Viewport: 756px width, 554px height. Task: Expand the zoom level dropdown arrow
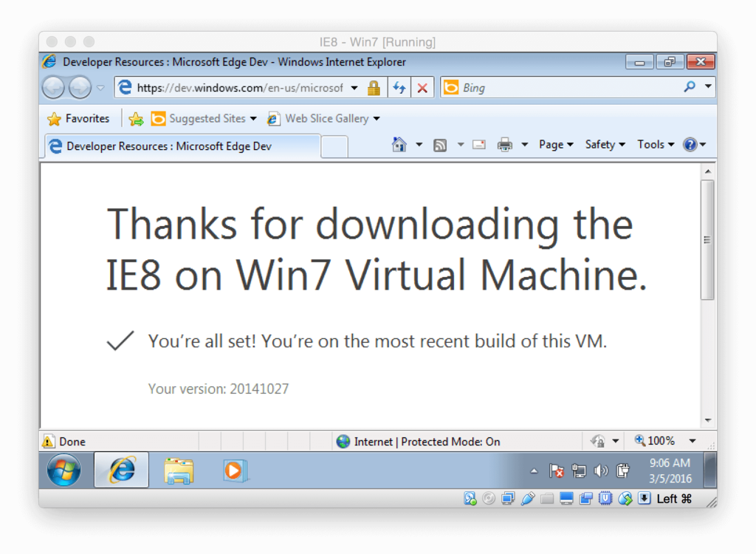[x=693, y=440]
